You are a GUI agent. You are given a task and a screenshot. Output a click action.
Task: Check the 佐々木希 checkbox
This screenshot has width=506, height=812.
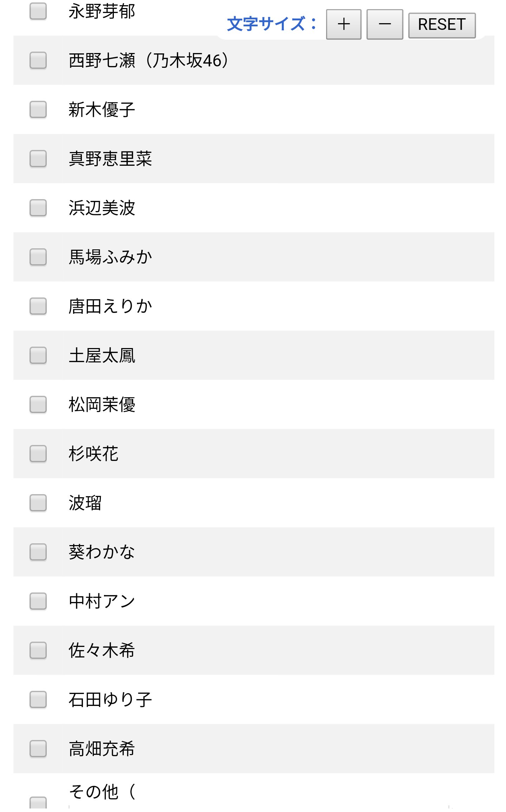38,650
